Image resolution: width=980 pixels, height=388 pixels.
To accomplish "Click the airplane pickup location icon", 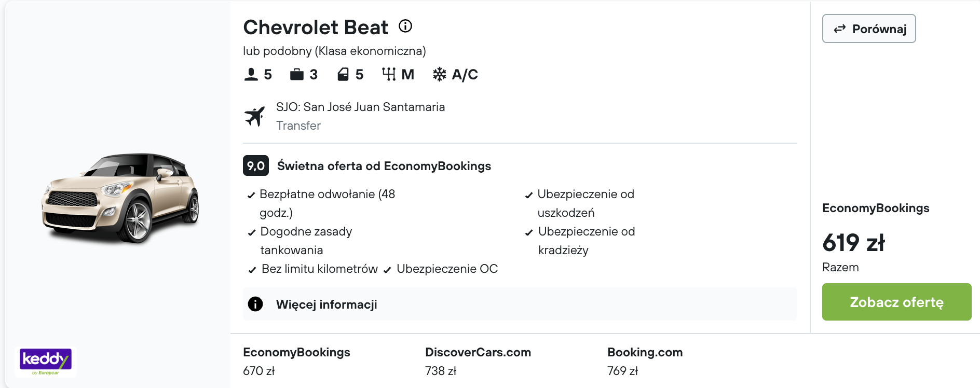I will 255,116.
